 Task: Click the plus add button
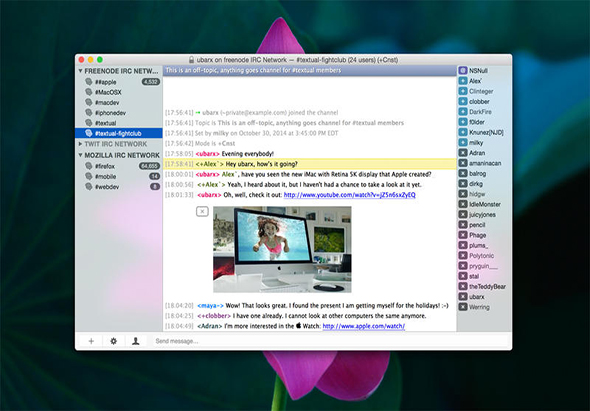tap(91, 341)
